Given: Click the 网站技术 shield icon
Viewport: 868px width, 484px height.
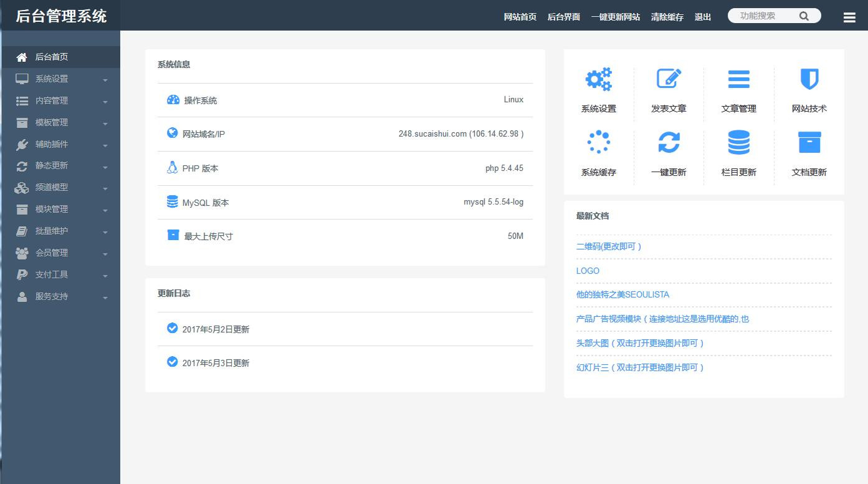Looking at the screenshot, I should [x=809, y=80].
